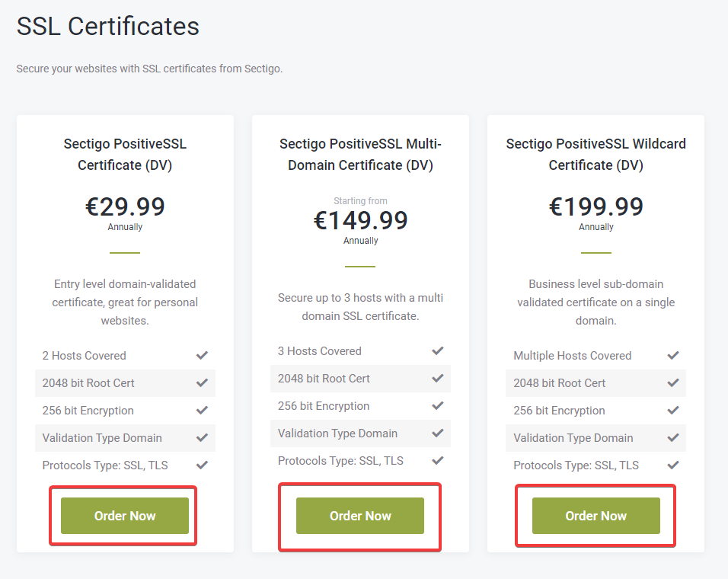
Task: Order the Sectigo PositiveSSL Certificate for €29.99
Action: pyautogui.click(x=125, y=516)
